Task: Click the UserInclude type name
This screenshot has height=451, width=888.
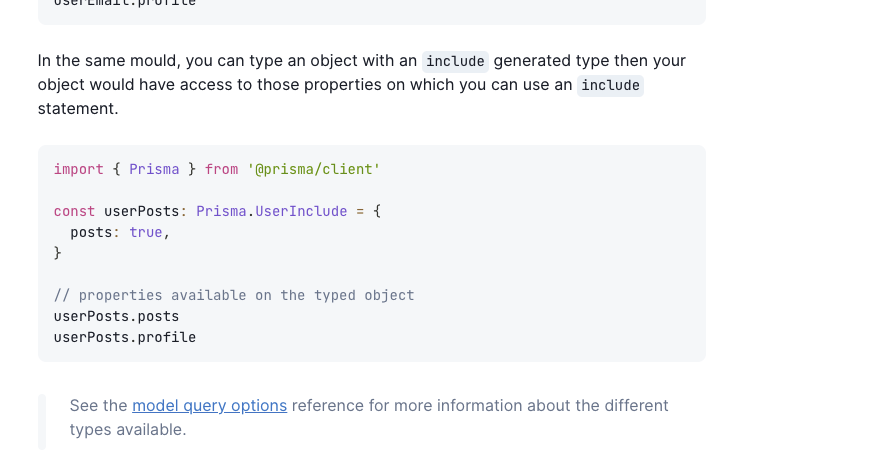Action: coord(301,211)
